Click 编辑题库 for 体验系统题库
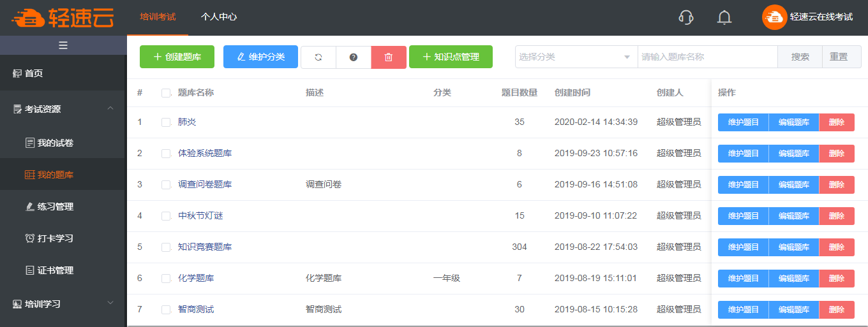 click(794, 154)
